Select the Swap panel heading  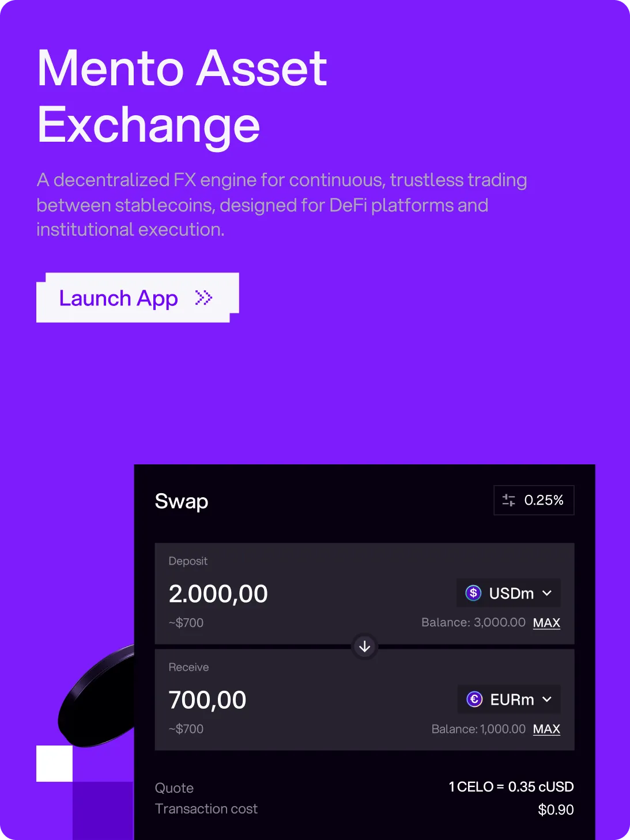tap(182, 501)
